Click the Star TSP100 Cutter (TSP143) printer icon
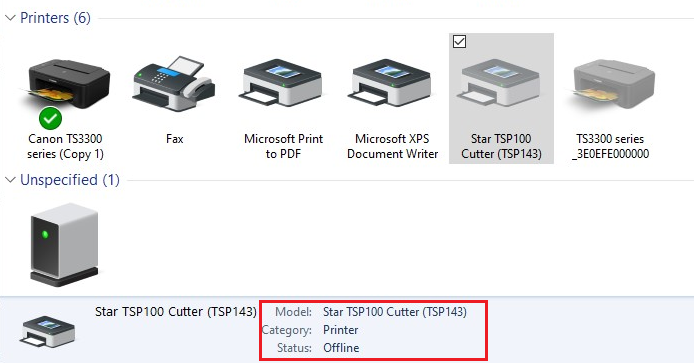 click(500, 83)
